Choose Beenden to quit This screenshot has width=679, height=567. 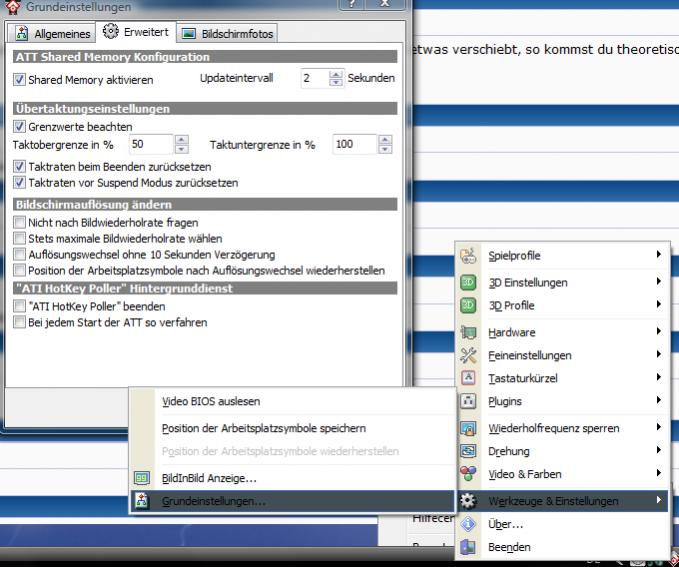pyautogui.click(x=562, y=547)
